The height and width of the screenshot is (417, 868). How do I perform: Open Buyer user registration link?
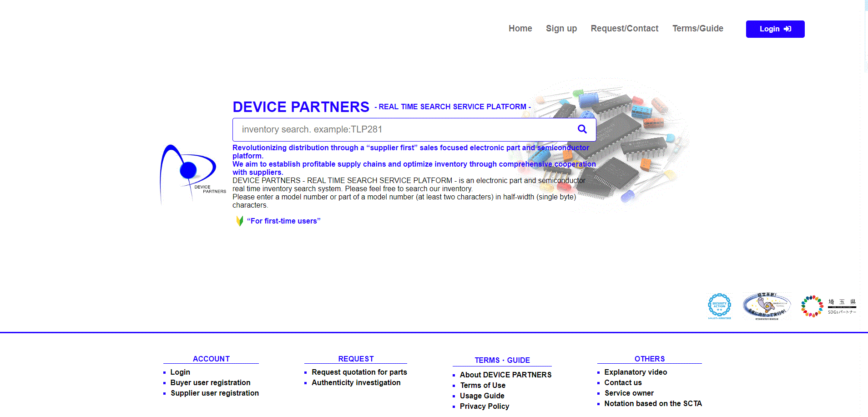click(x=210, y=383)
